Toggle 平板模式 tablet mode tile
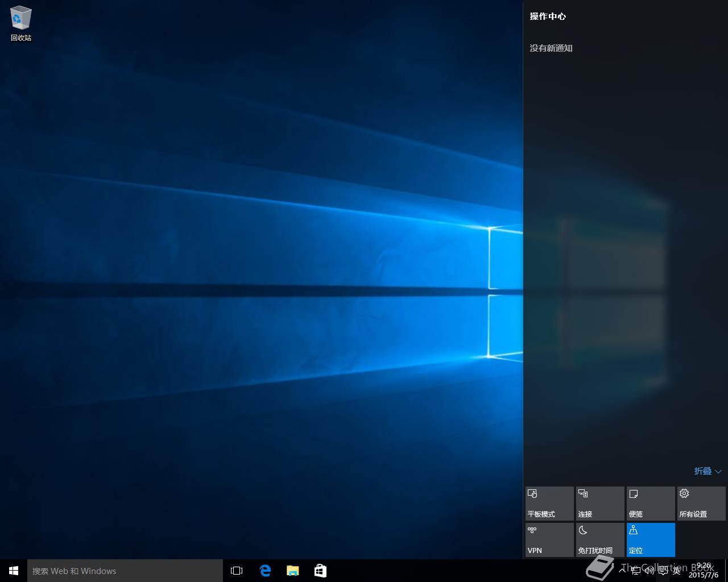This screenshot has height=582, width=728. [x=549, y=504]
